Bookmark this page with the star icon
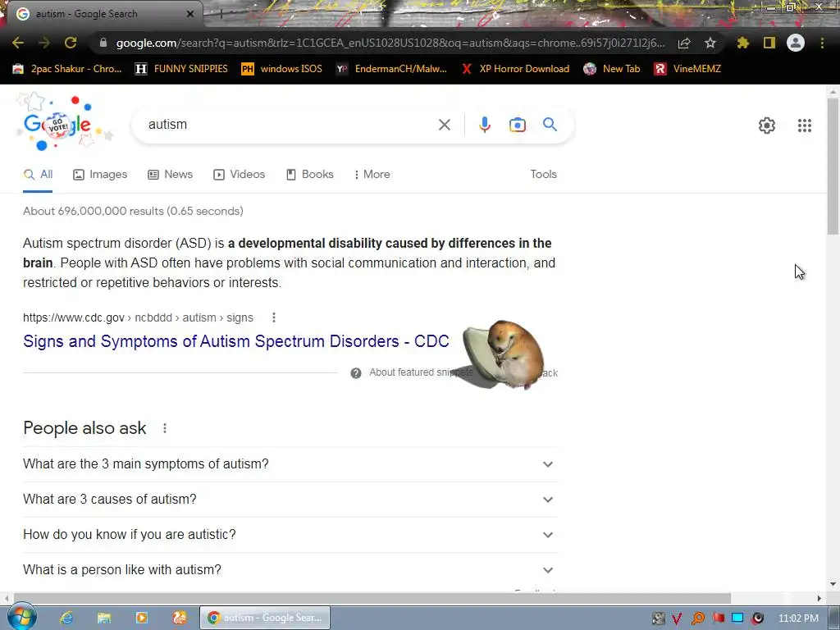 click(710, 43)
